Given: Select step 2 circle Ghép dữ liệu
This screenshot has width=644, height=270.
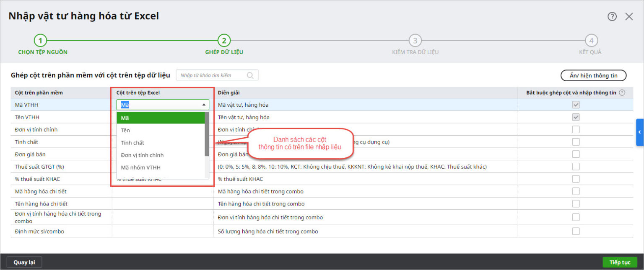Looking at the screenshot, I should pyautogui.click(x=224, y=41).
